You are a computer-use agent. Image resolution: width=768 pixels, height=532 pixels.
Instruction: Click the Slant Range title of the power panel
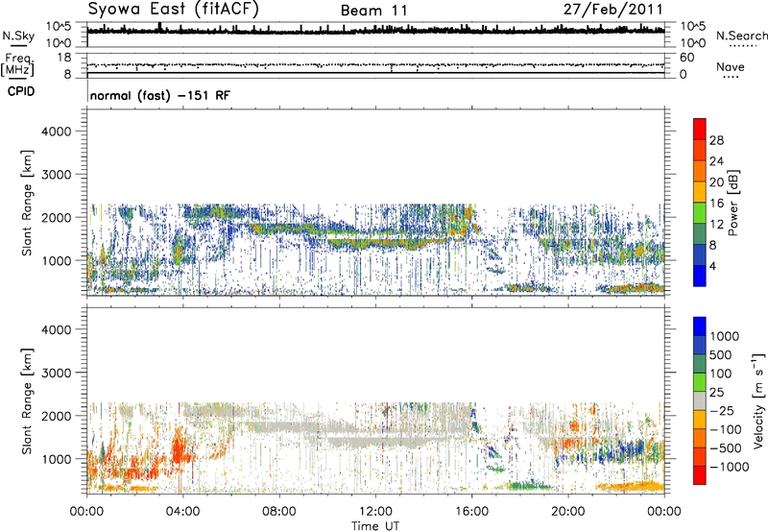27,203
